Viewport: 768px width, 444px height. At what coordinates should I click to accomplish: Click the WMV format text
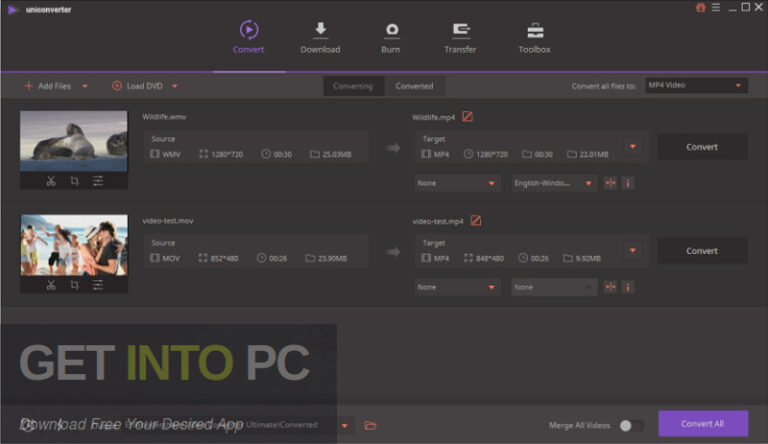[x=171, y=154]
